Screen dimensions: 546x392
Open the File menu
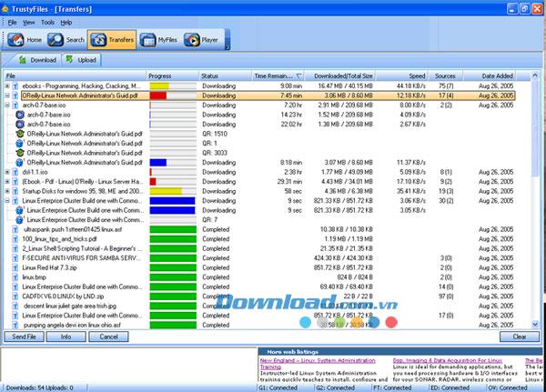pyautogui.click(x=12, y=22)
